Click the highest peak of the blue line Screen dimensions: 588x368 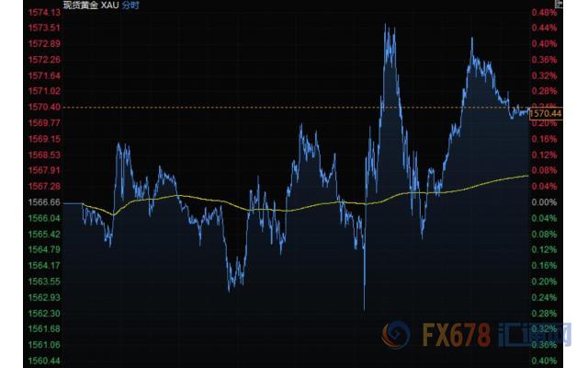coord(387,28)
